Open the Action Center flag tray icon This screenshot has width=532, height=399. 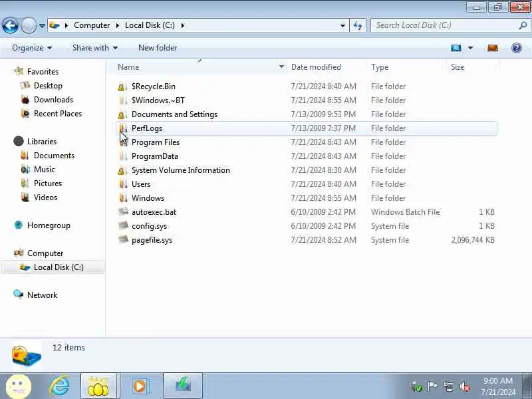point(432,386)
